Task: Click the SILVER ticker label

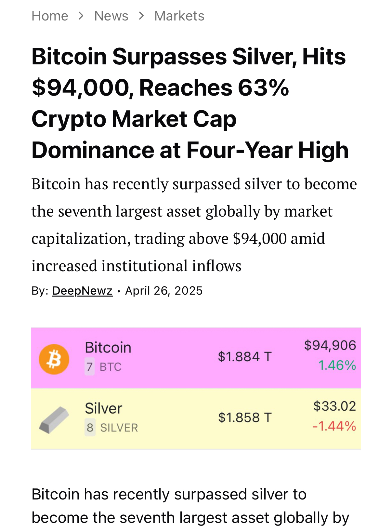Action: [119, 428]
